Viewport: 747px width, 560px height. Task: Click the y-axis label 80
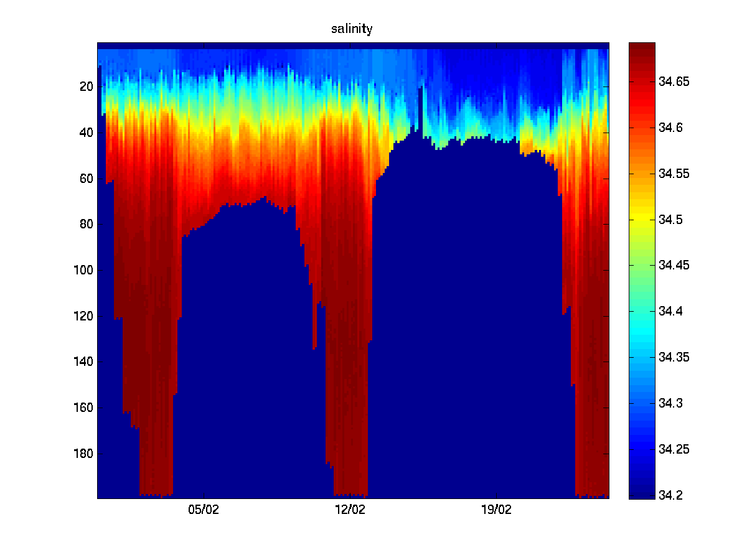click(x=85, y=224)
